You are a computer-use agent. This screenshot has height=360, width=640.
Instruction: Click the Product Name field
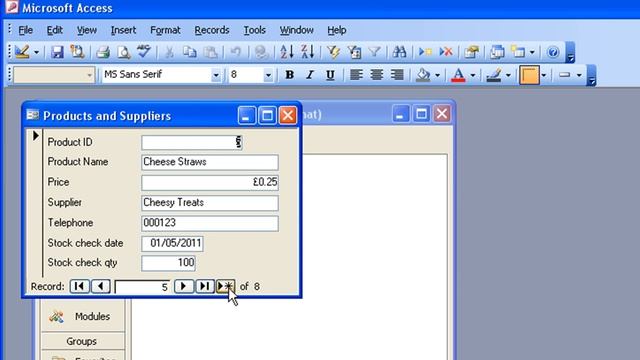pyautogui.click(x=210, y=162)
